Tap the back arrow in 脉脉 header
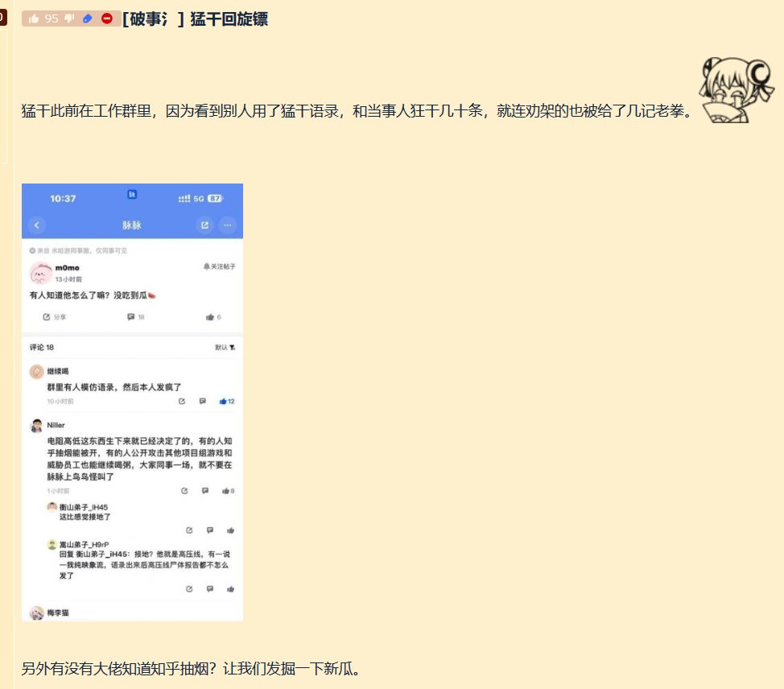Image resolution: width=784 pixels, height=689 pixels. point(36,225)
